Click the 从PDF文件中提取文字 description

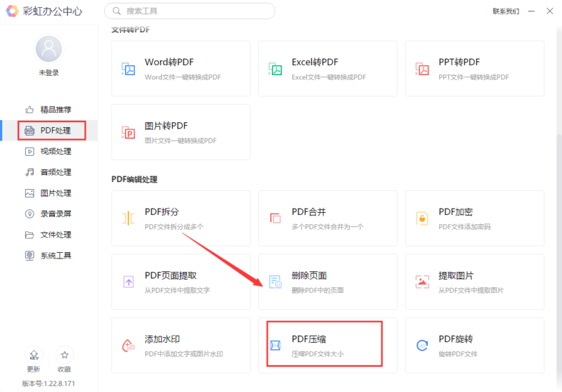click(x=178, y=290)
